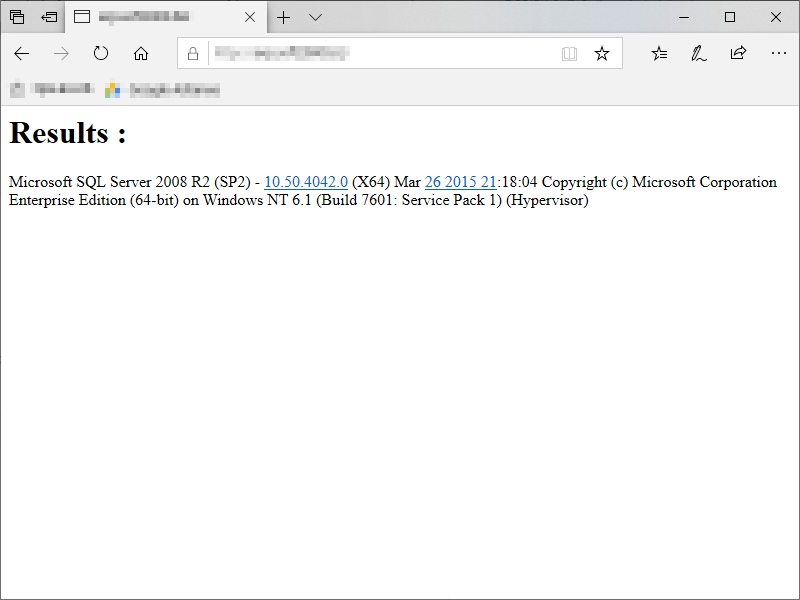Image resolution: width=800 pixels, height=600 pixels.
Task: Maximize the browser window
Action: (x=730, y=17)
